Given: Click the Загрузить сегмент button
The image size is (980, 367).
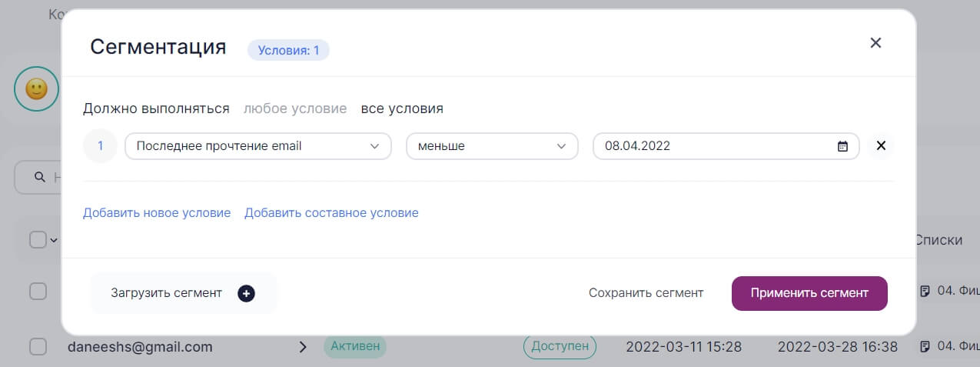Looking at the screenshot, I should [183, 293].
